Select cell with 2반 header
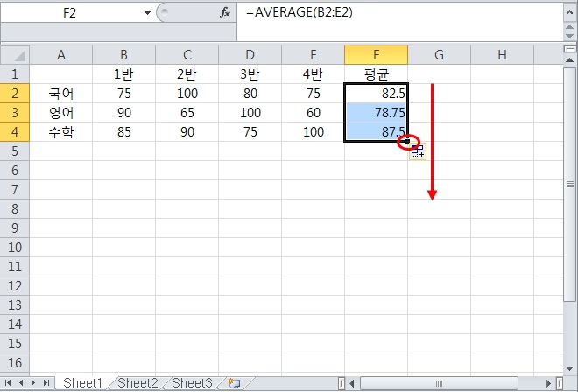Image resolution: width=578 pixels, height=392 pixels. (x=187, y=74)
